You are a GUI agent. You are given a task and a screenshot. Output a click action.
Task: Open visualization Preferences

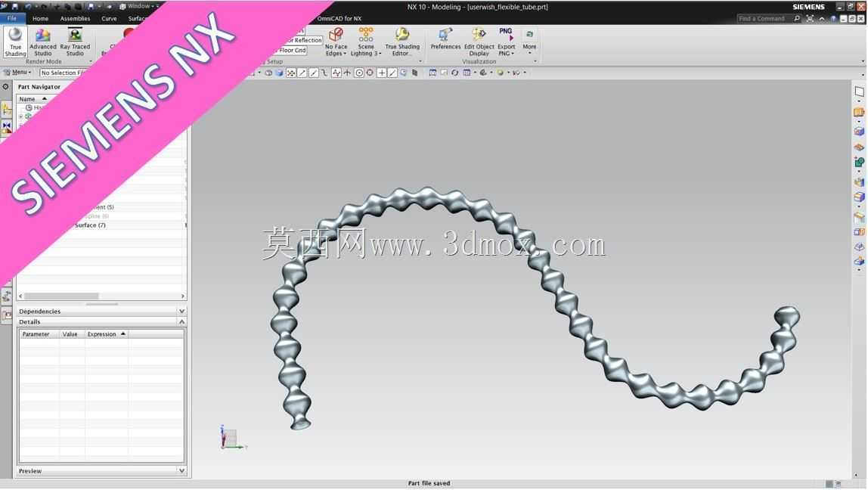point(445,39)
